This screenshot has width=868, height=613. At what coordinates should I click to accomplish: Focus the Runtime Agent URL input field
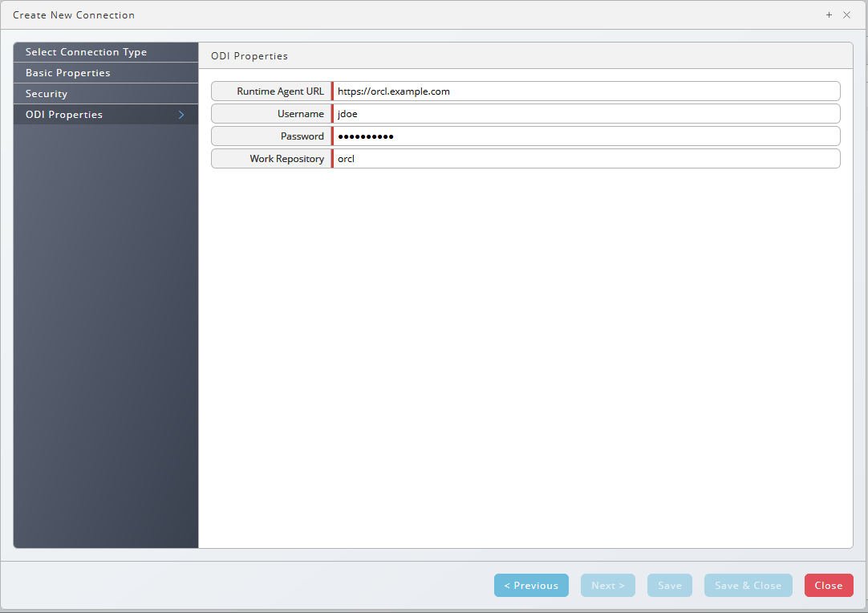click(x=586, y=91)
